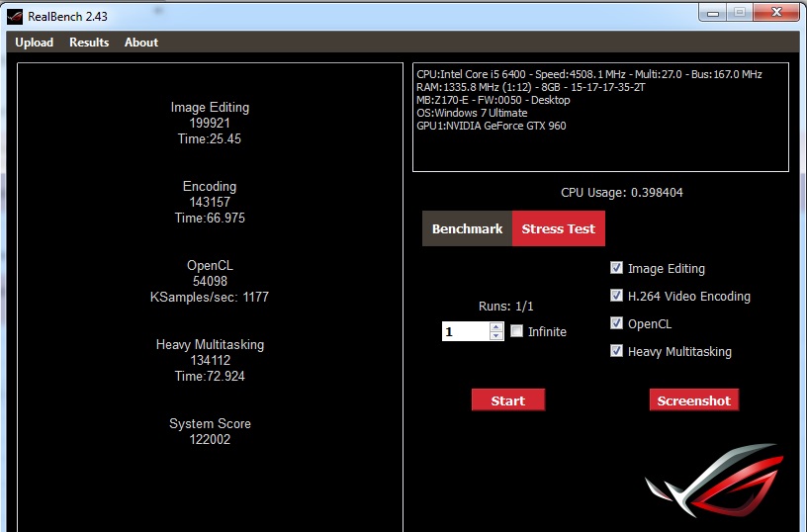Click the Time:25.45 value

[x=210, y=138]
